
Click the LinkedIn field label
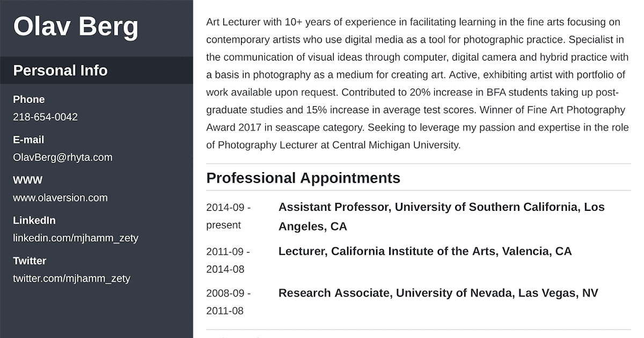tap(34, 220)
